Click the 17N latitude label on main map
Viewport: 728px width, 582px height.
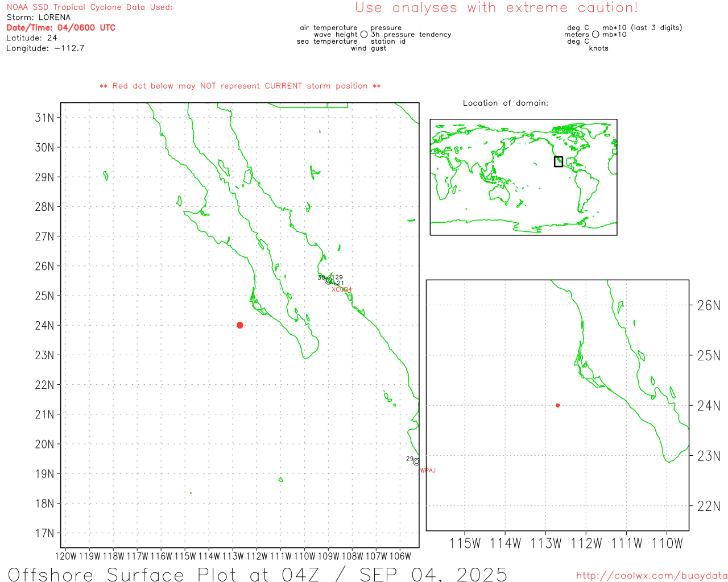45,533
